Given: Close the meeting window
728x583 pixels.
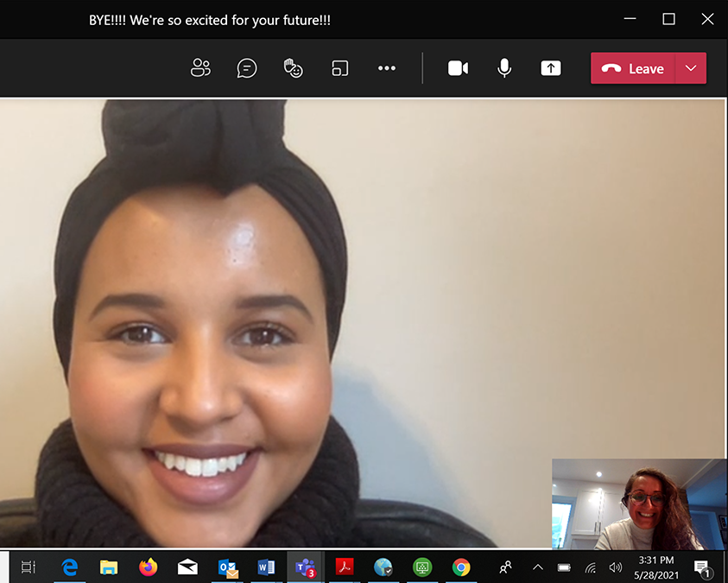Looking at the screenshot, I should pos(707,19).
